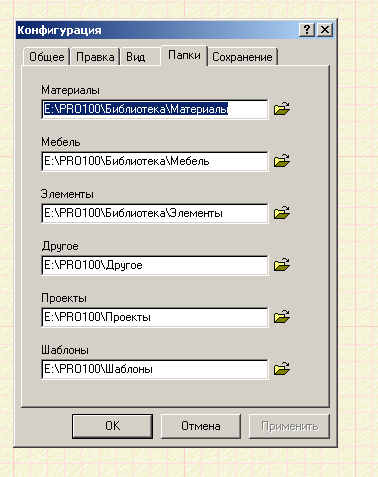This screenshot has width=378, height=477.
Task: Switch to the Сохранение tab
Action: [242, 57]
